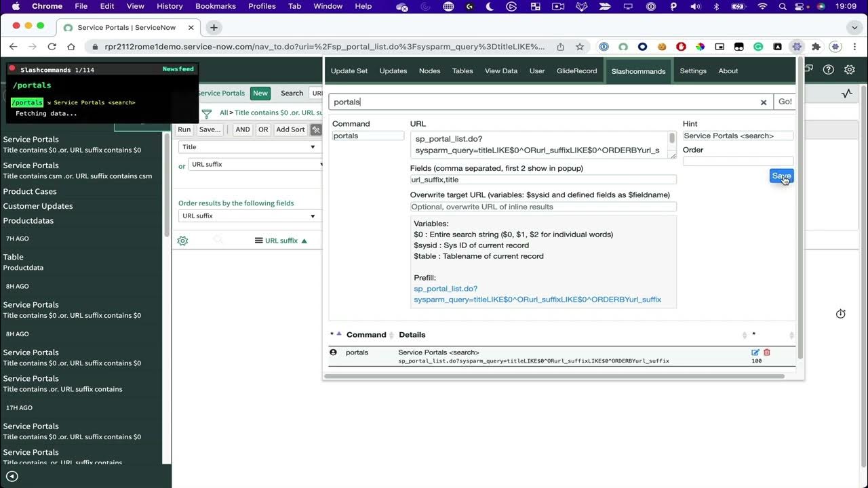Sort table by Command column
The image size is (868, 488).
pyautogui.click(x=366, y=335)
